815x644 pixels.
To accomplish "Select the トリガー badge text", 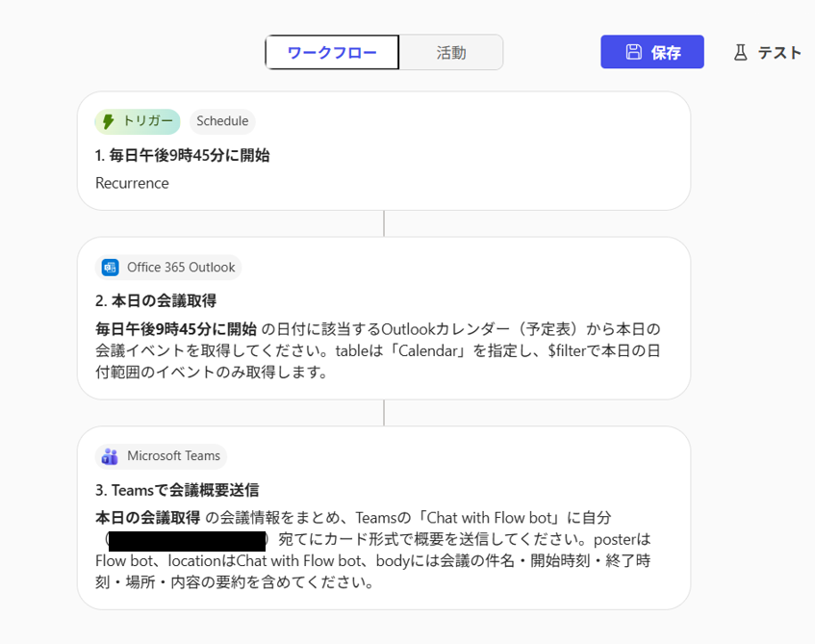I will [148, 121].
